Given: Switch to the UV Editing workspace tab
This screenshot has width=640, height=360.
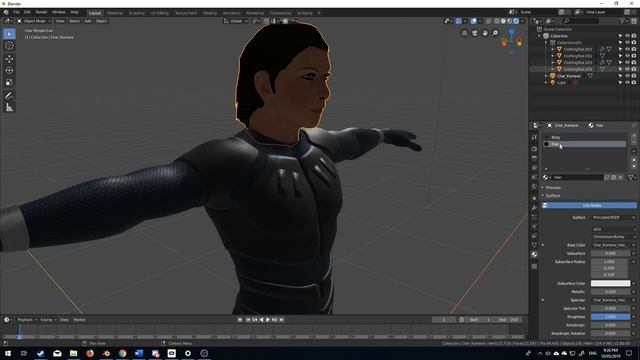Looking at the screenshot, I should (160, 13).
